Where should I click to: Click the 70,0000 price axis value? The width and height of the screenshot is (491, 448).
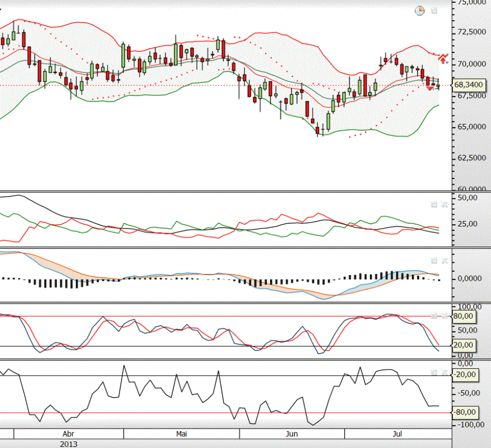coord(471,64)
